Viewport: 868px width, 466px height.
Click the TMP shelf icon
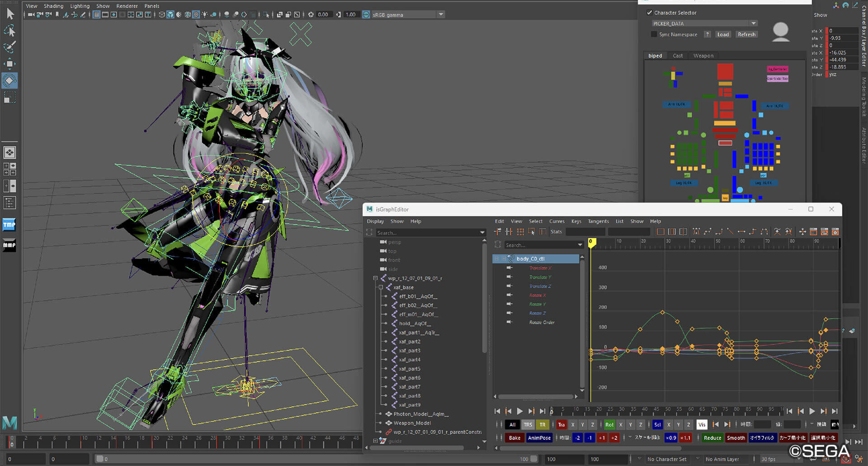[x=9, y=225]
